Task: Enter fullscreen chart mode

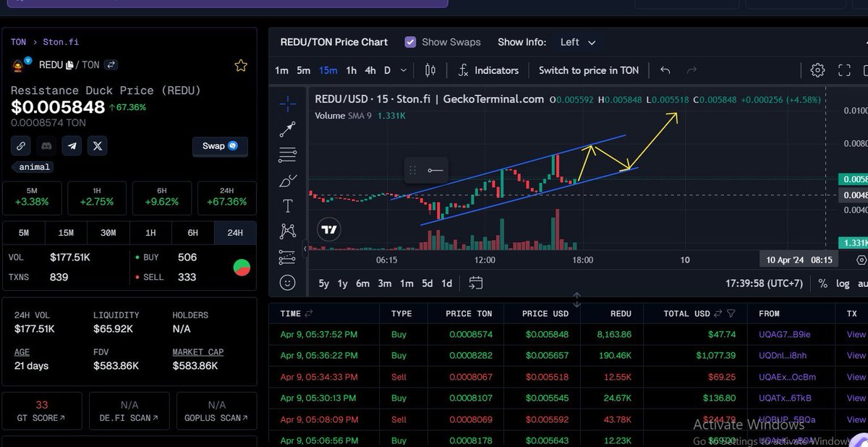Action: pyautogui.click(x=844, y=70)
